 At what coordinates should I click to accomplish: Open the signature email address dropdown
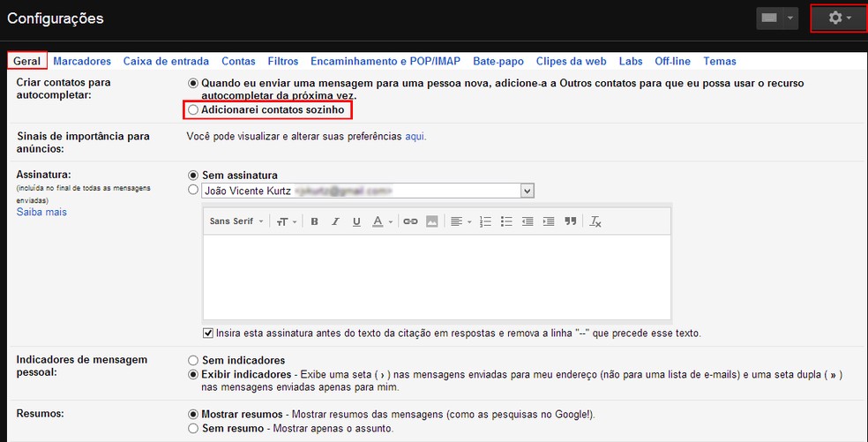368,191
